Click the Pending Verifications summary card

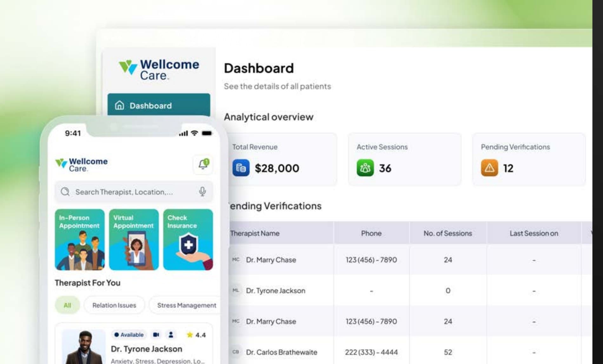529,159
